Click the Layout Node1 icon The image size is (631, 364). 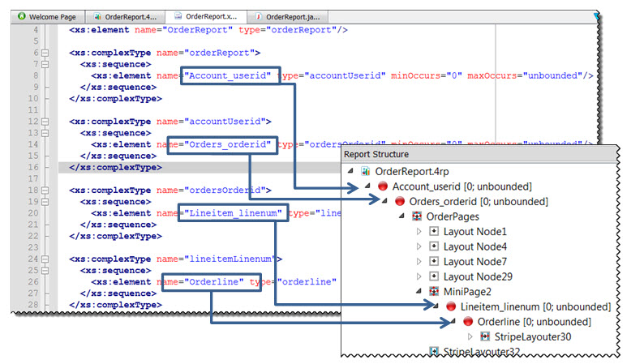(434, 232)
